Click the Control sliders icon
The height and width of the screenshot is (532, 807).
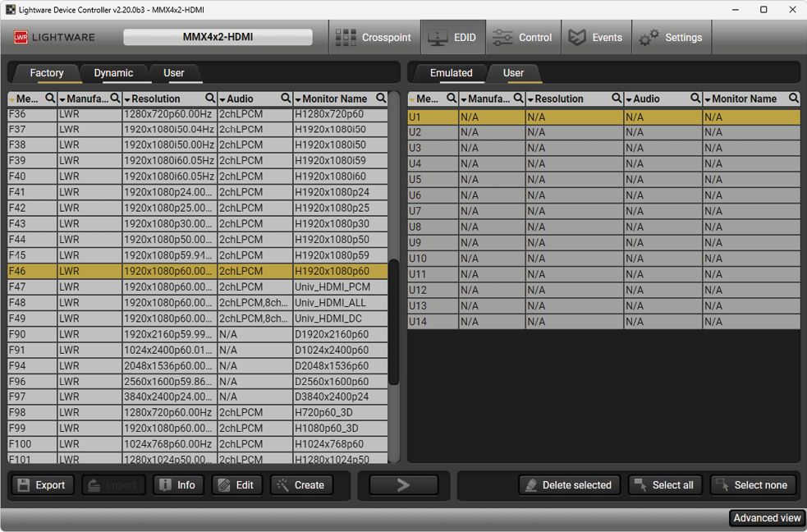[502, 38]
